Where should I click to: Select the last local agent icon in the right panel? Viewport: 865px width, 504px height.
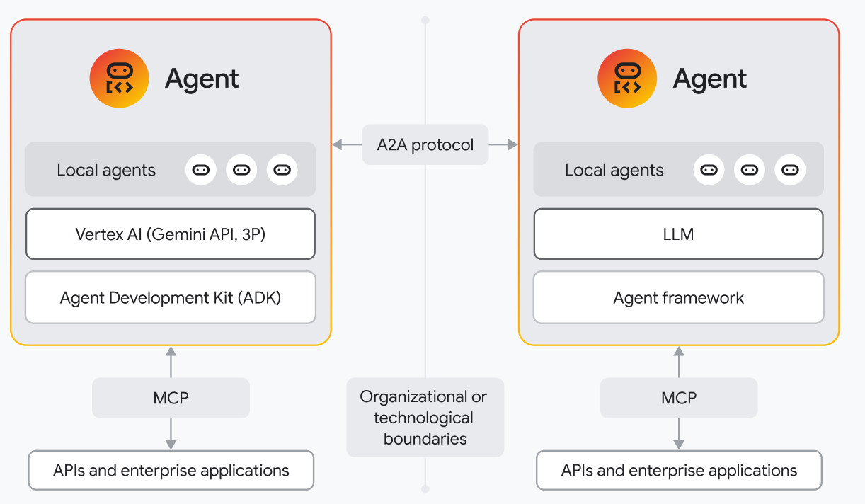click(x=790, y=170)
